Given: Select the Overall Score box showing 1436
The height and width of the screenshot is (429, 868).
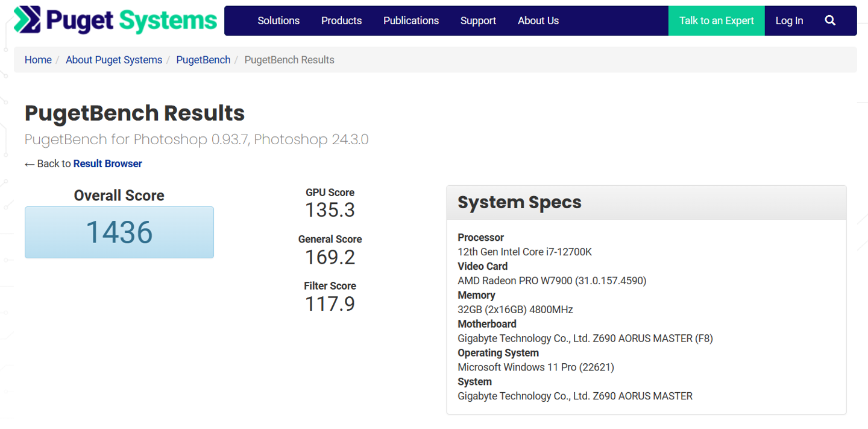Looking at the screenshot, I should 119,232.
